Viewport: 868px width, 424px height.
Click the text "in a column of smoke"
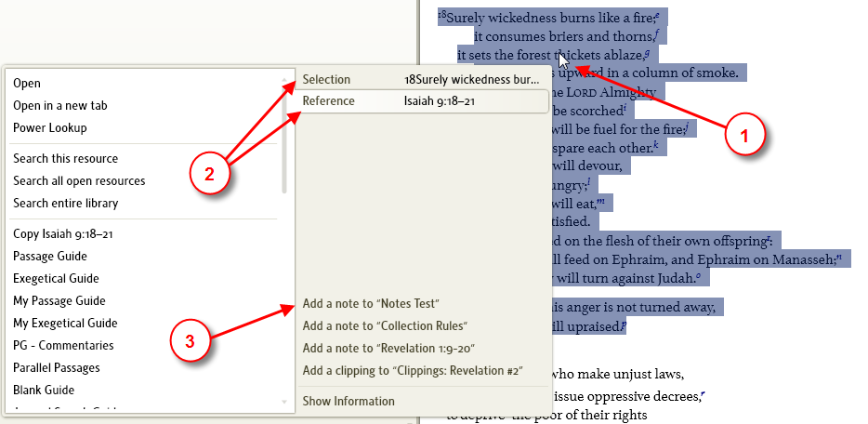coord(672,73)
